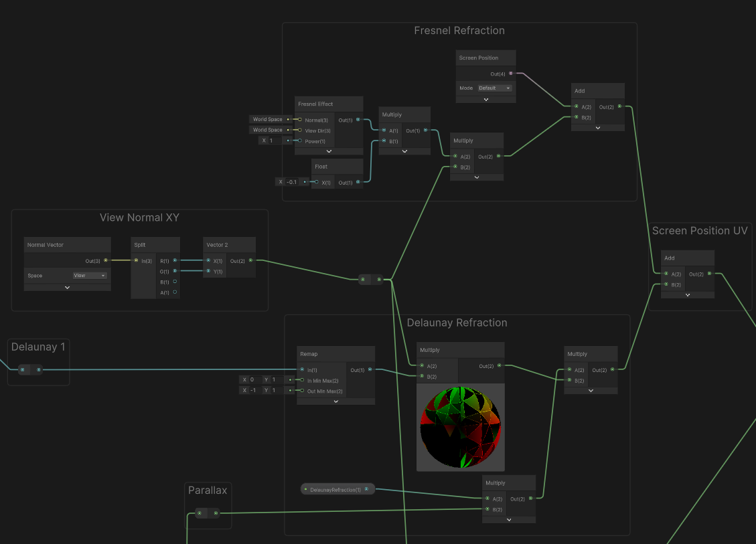Select the Fresnel Refraction group title
This screenshot has width=756, height=544.
click(459, 31)
